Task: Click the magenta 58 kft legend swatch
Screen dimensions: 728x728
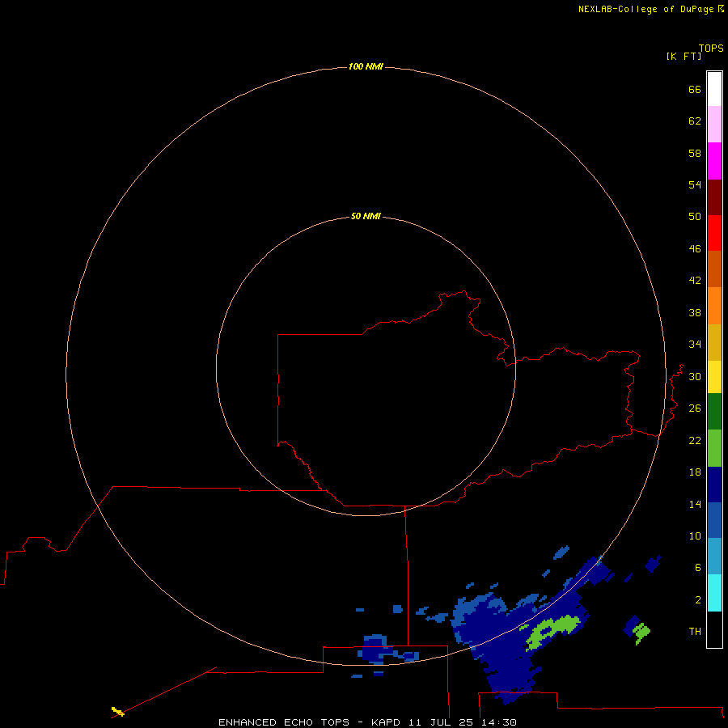Action: point(714,161)
